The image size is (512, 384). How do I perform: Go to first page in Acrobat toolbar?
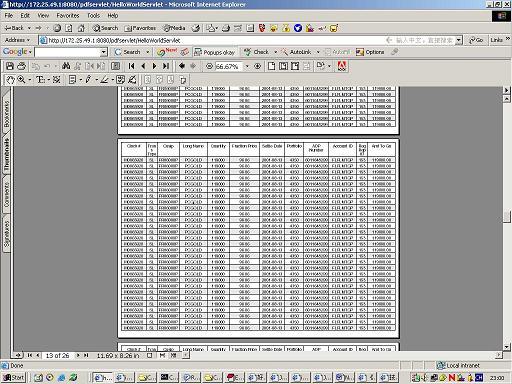pyautogui.click(x=131, y=66)
